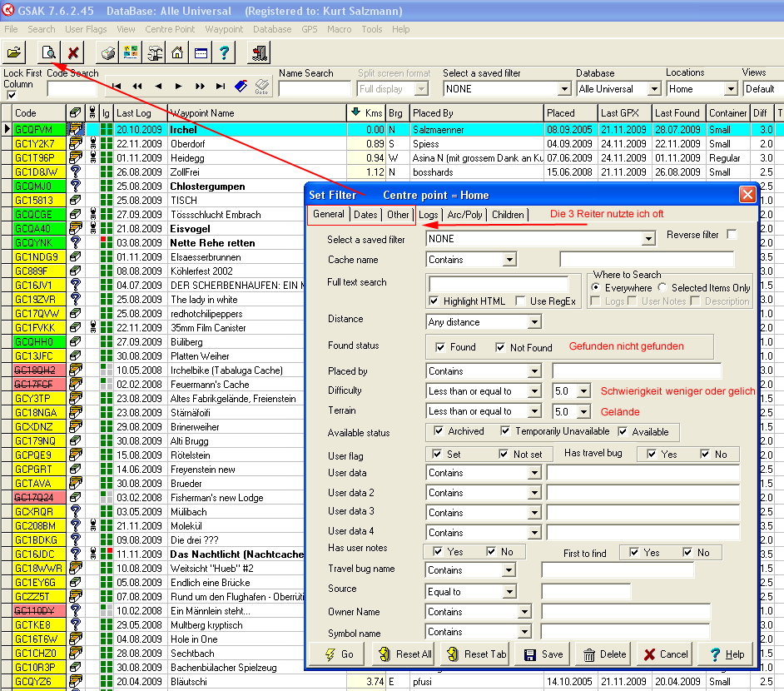
Task: Click the green sort arrow in Kms header
Action: pyautogui.click(x=355, y=112)
